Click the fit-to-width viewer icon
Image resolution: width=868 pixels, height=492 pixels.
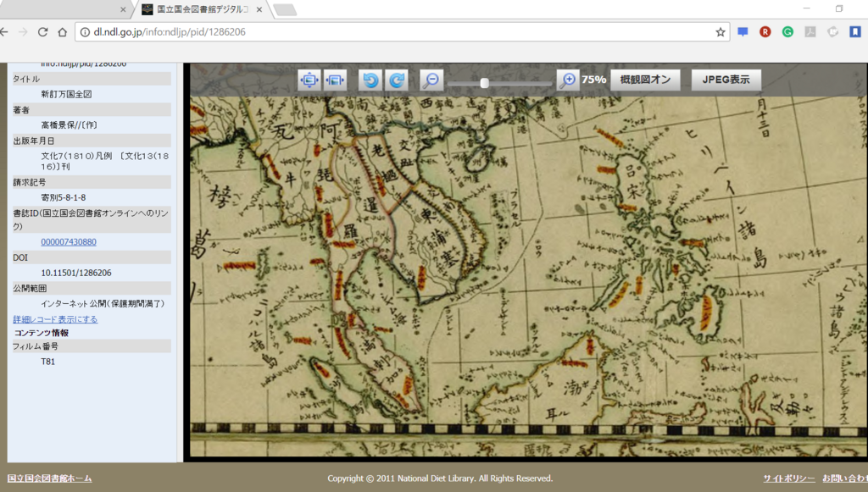335,80
